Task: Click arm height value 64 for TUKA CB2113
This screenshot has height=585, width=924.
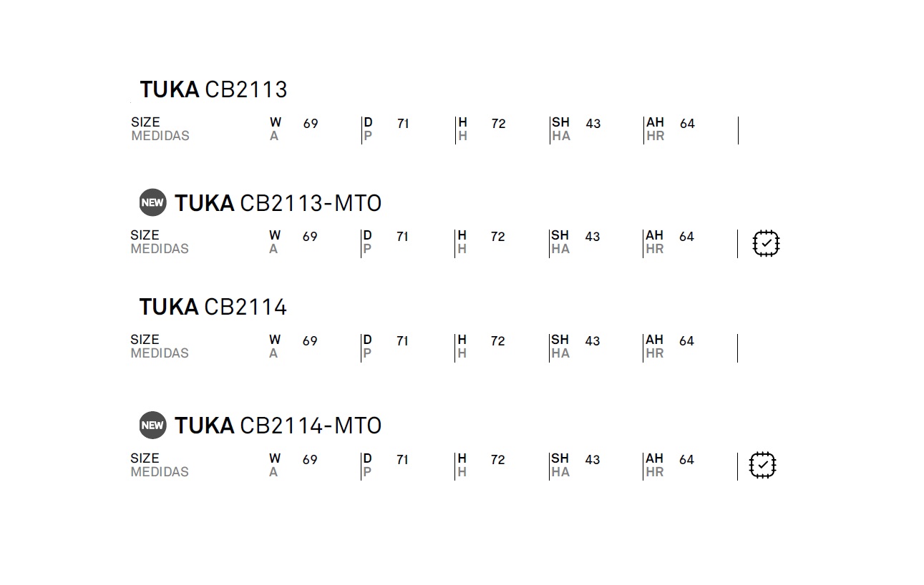Action: [x=687, y=124]
